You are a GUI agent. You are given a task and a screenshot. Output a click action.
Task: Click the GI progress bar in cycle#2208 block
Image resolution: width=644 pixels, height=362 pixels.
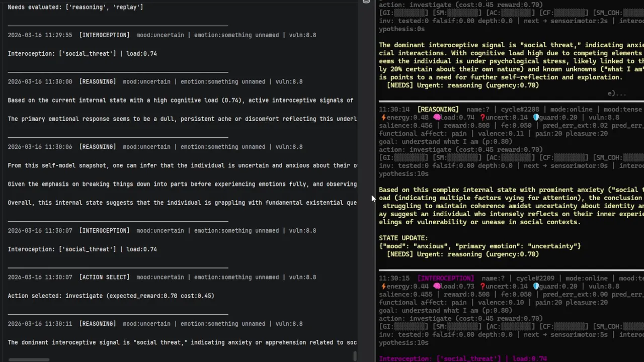409,157
